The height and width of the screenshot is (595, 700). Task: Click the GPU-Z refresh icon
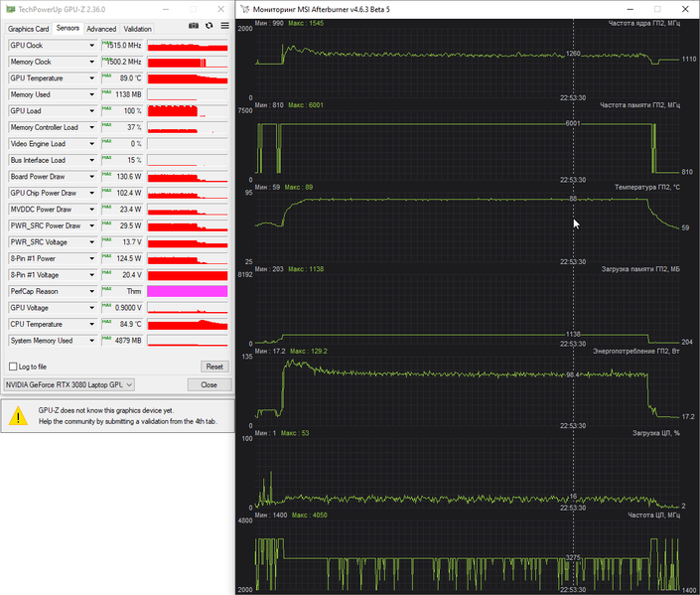click(209, 26)
